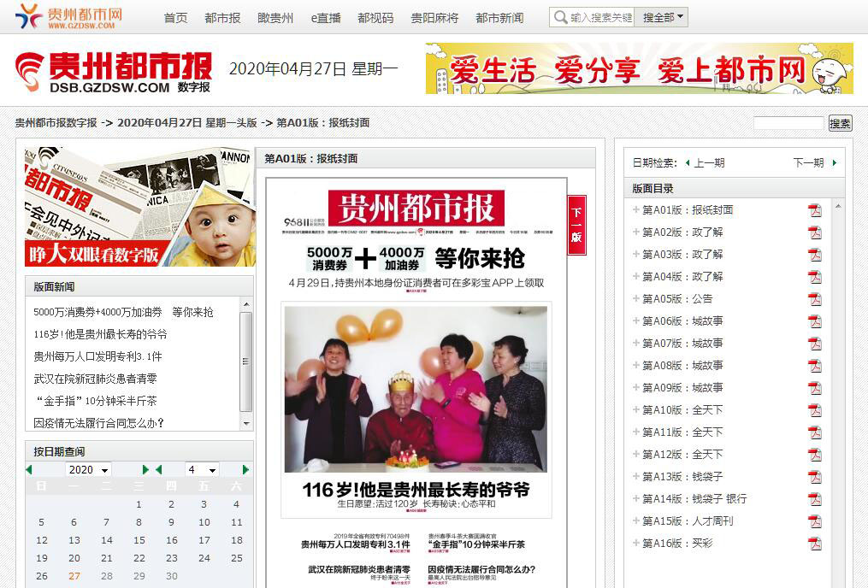Select date 27 in the calendar
The width and height of the screenshot is (868, 588).
(74, 576)
